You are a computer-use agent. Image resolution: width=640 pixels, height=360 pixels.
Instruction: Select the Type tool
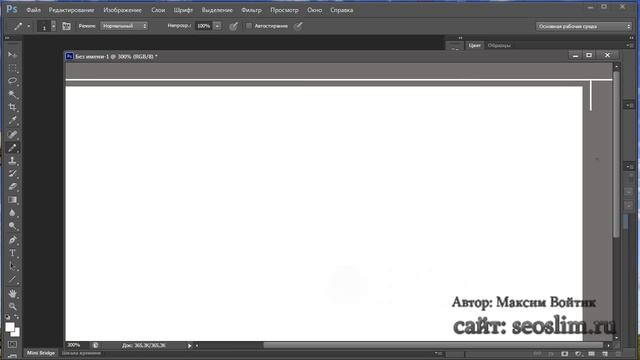12,253
